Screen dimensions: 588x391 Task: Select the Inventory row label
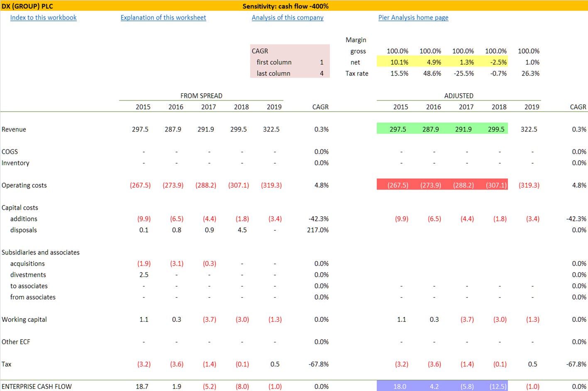point(15,163)
